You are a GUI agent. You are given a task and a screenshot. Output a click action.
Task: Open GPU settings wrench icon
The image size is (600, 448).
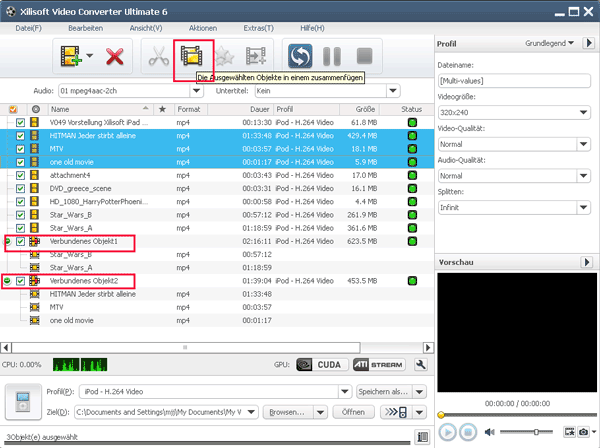pos(421,365)
